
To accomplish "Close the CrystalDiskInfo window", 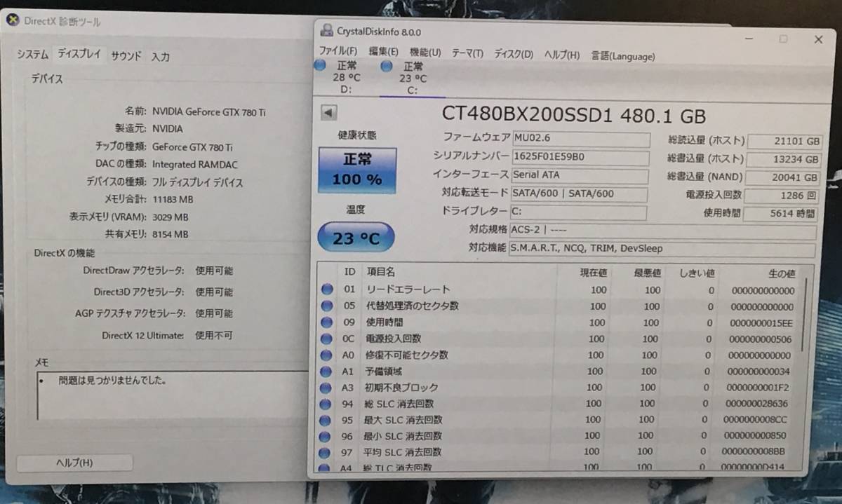I will [818, 40].
